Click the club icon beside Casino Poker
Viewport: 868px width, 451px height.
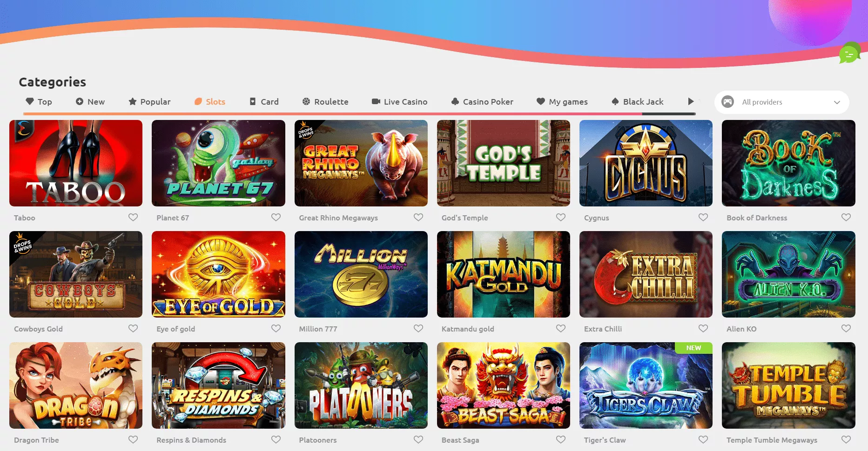455,101
